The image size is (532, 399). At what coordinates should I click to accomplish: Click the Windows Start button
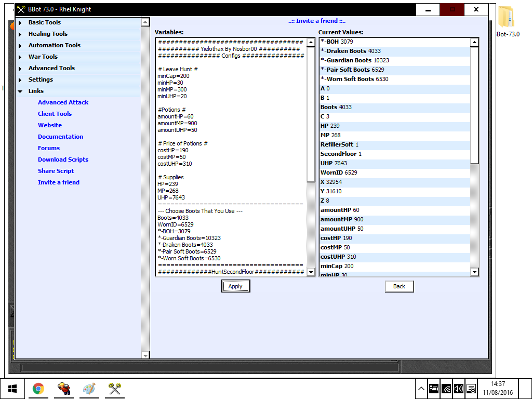(x=12, y=388)
